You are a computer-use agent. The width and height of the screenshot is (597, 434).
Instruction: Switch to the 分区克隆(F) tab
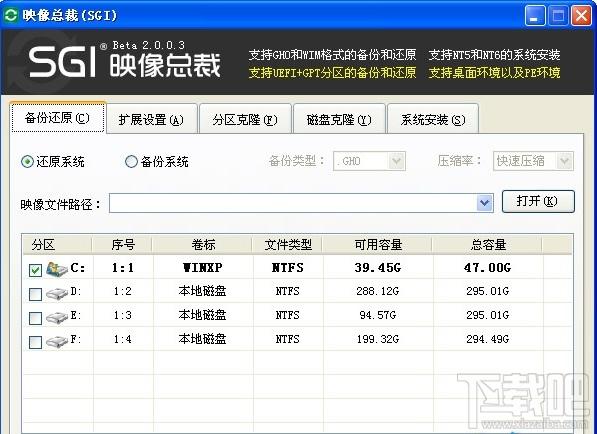(245, 120)
